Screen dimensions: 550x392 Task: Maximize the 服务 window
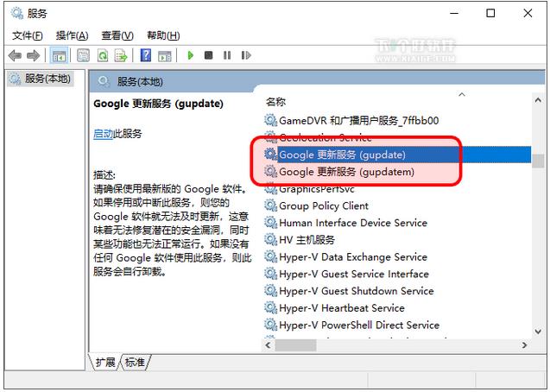(x=490, y=13)
